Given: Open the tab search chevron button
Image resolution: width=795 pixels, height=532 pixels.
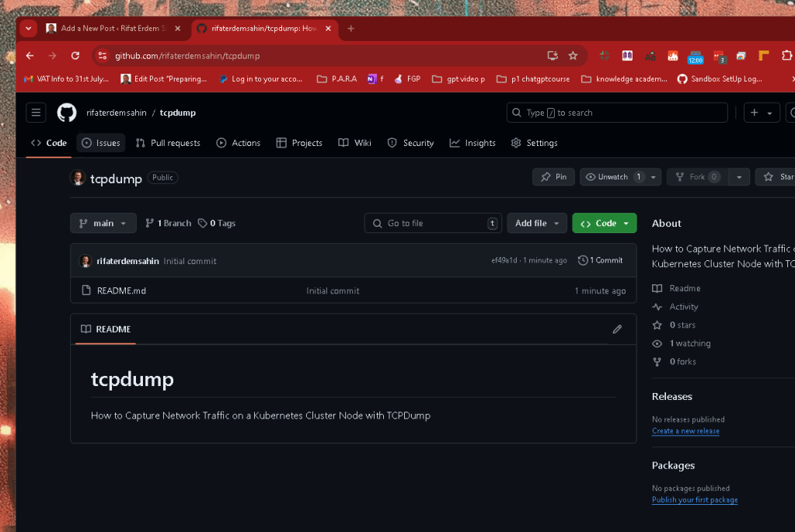Looking at the screenshot, I should point(29,29).
